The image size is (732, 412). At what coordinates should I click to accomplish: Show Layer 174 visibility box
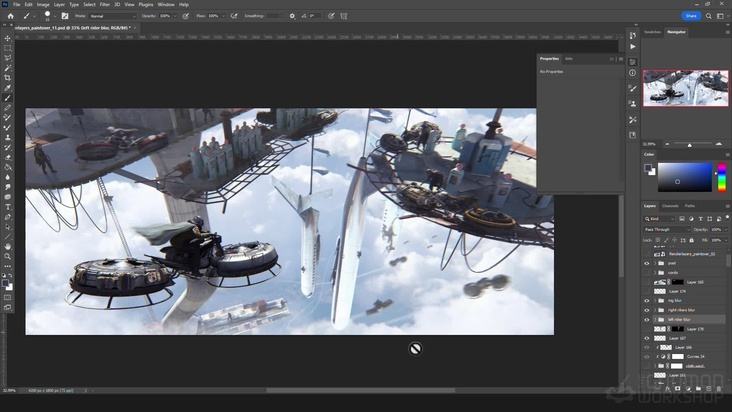[x=647, y=291]
